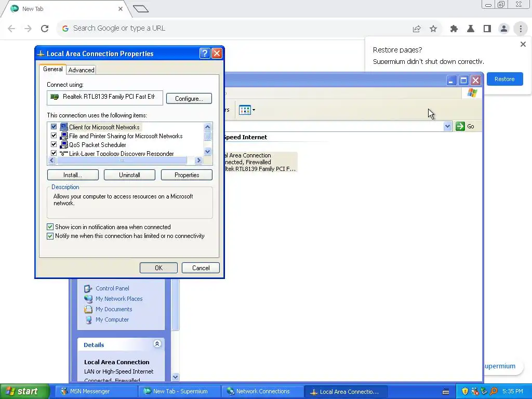Click the Uninstall button

pos(129,175)
